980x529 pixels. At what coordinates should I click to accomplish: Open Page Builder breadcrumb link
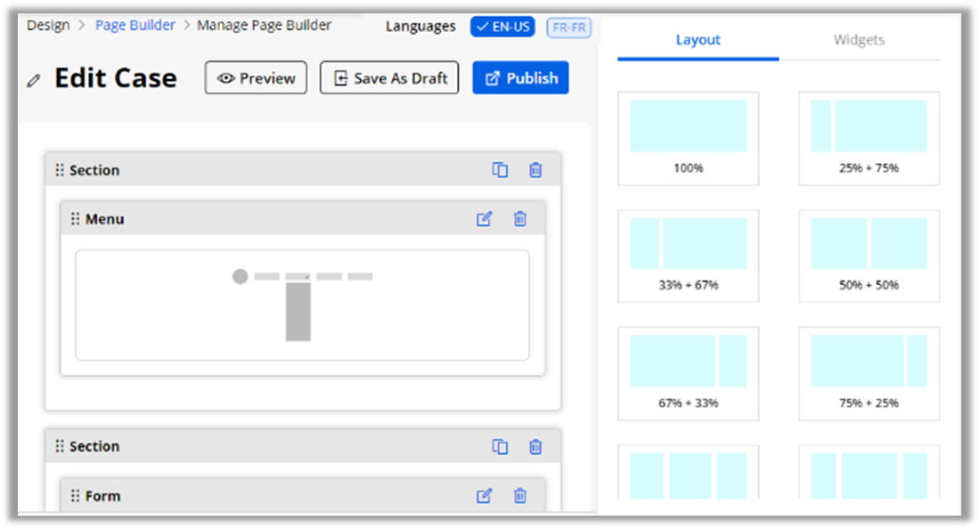(135, 25)
